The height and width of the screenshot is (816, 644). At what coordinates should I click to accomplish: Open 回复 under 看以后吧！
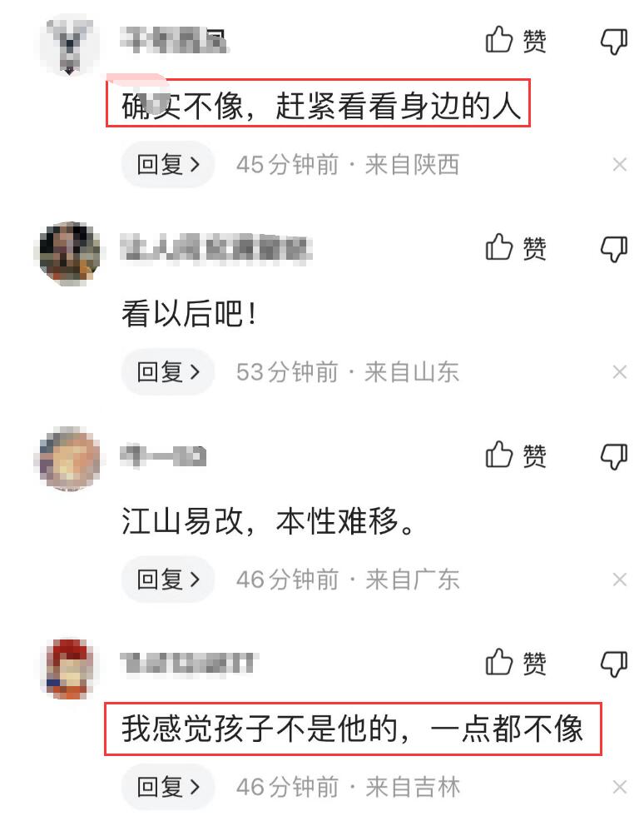pyautogui.click(x=168, y=372)
